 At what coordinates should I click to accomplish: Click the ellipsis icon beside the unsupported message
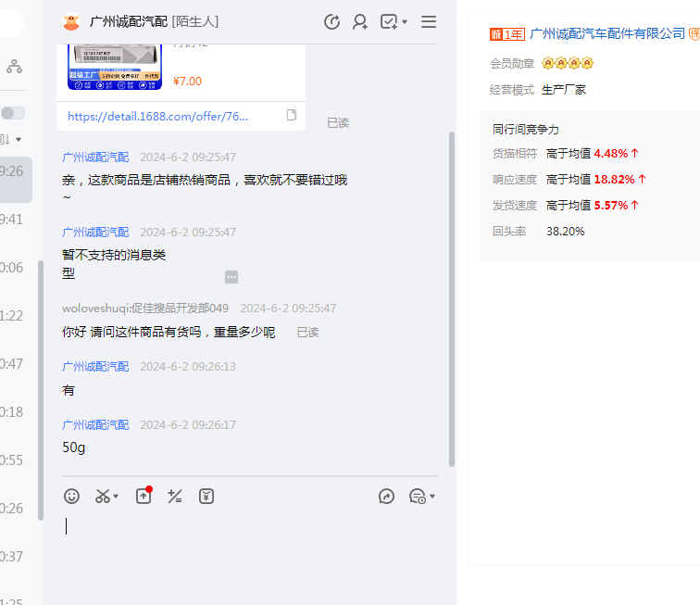tap(231, 277)
